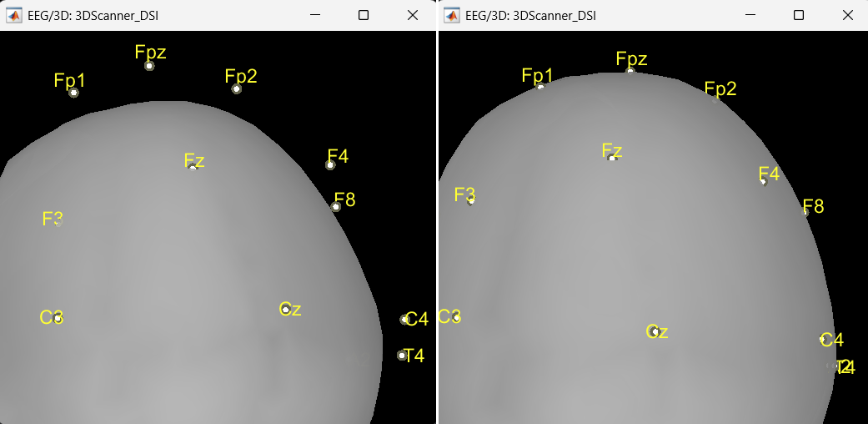Screen dimensions: 868x424
Task: Click the Cz electrode marker in left window
Action: 285,310
